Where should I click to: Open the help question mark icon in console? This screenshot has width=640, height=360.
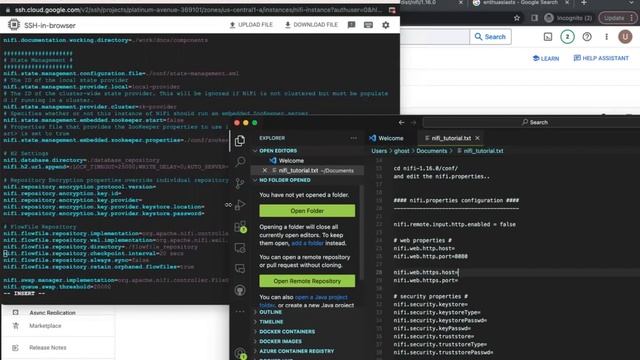[587, 37]
